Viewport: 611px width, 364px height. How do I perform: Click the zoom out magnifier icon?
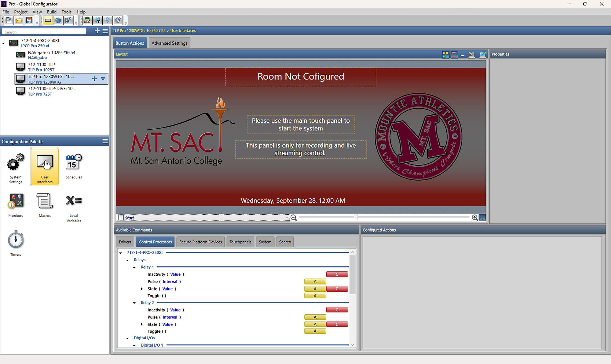[294, 218]
